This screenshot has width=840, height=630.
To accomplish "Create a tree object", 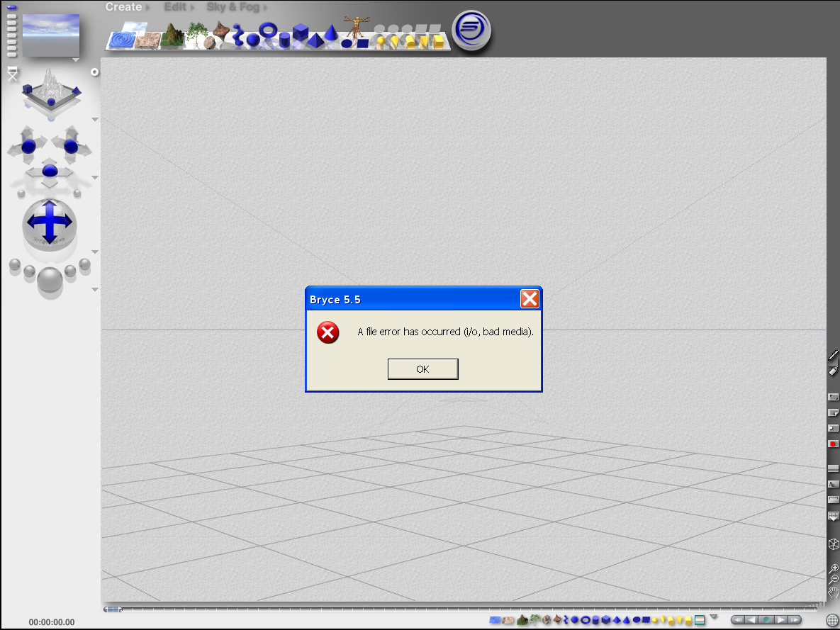I will (x=197, y=33).
